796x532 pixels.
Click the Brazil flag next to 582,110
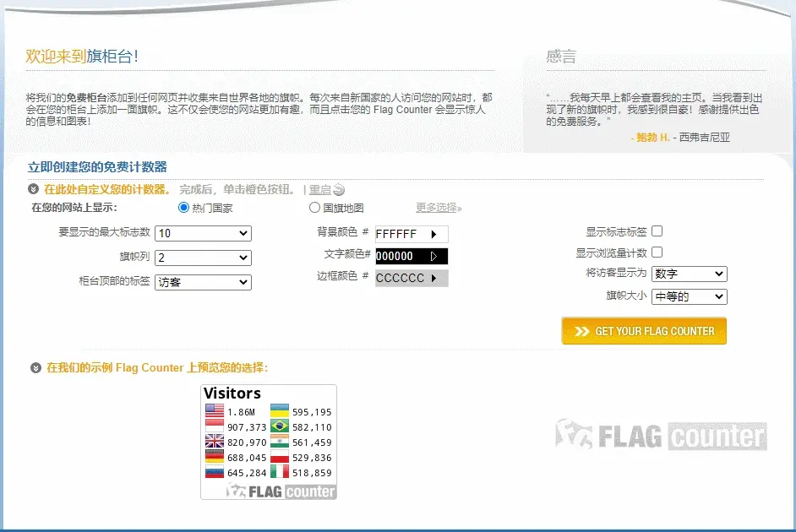coord(279,426)
